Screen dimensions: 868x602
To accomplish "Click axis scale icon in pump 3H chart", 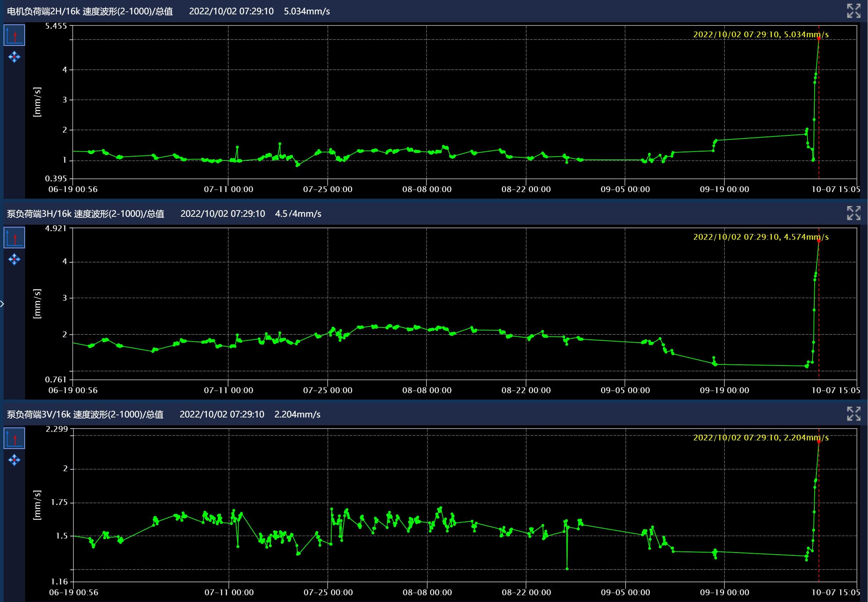I will [14, 238].
